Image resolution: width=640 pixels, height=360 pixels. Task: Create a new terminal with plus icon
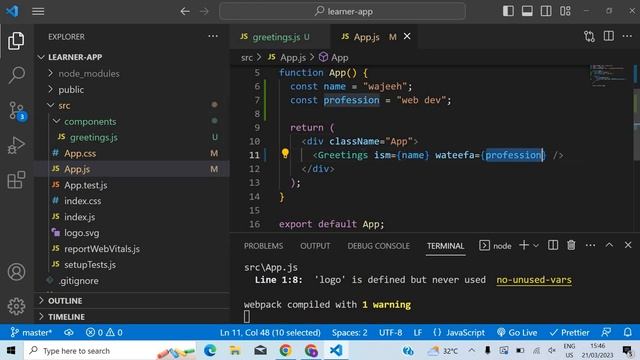pyautogui.click(x=524, y=245)
